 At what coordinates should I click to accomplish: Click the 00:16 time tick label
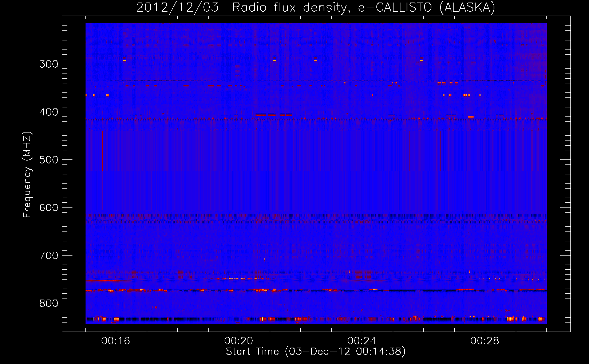pyautogui.click(x=116, y=341)
